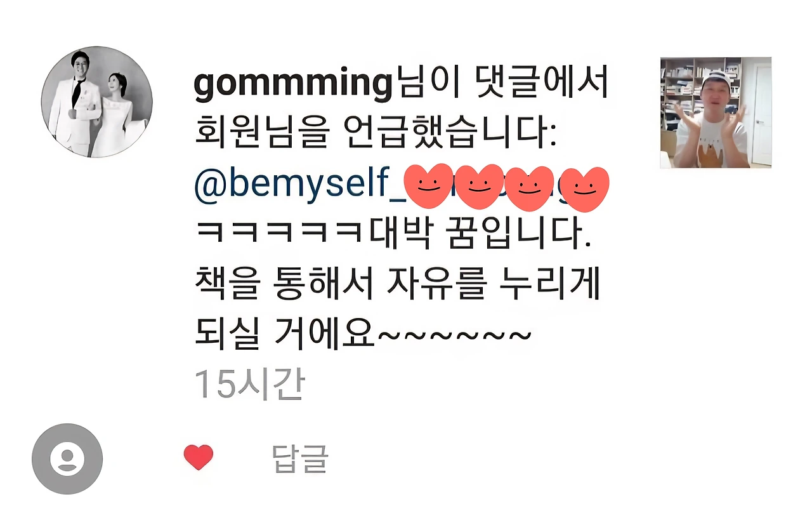Click the 답글 reply button
This screenshot has height=518, width=812.
(300, 458)
